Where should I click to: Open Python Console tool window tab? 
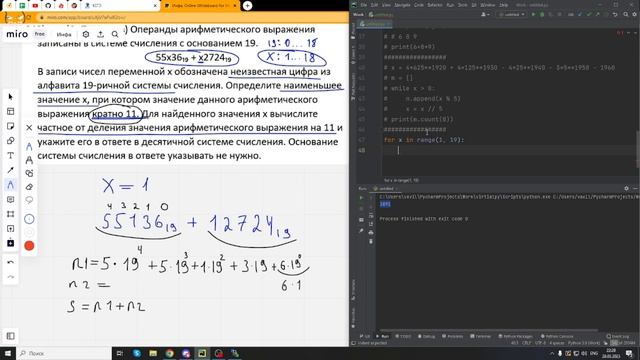click(557, 336)
